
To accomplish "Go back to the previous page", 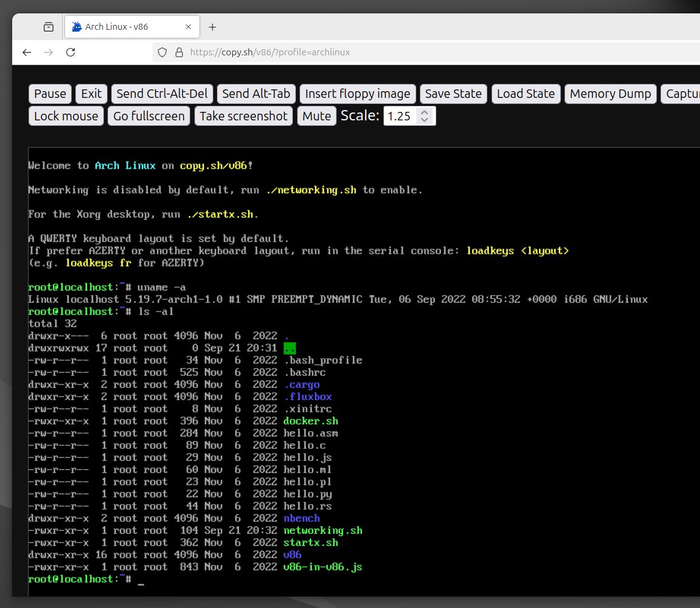I will coord(27,52).
